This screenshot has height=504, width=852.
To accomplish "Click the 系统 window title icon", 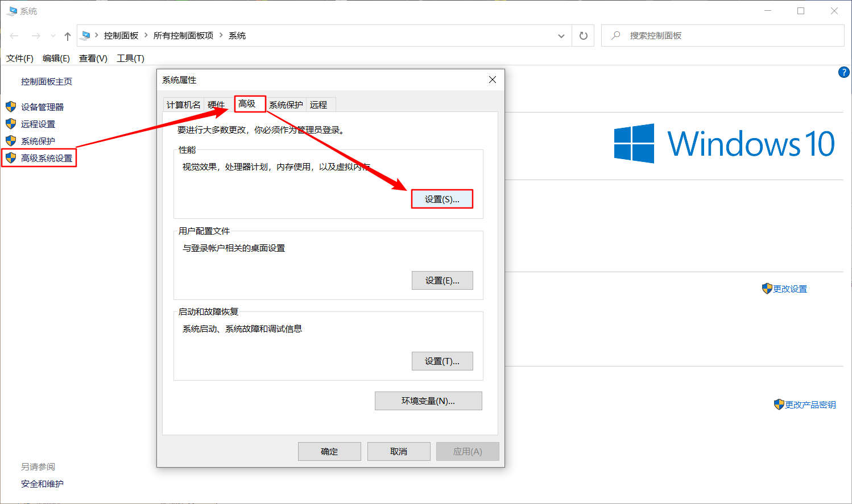I will tap(12, 11).
